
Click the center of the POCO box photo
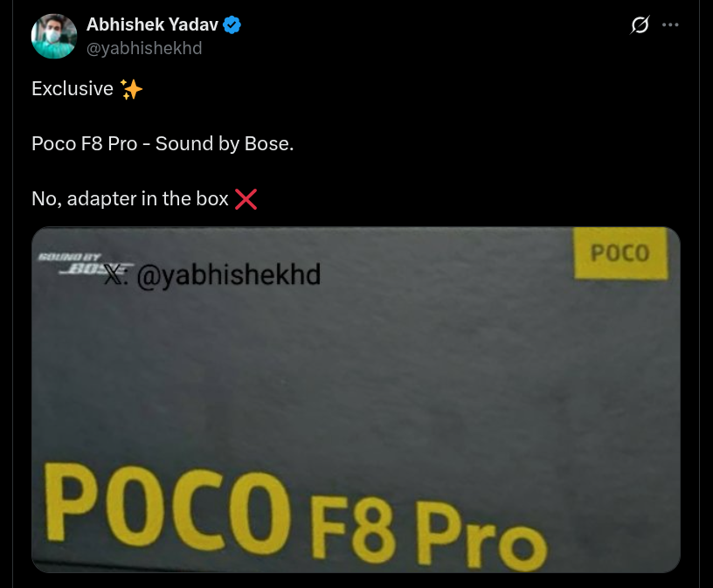pyautogui.click(x=356, y=399)
